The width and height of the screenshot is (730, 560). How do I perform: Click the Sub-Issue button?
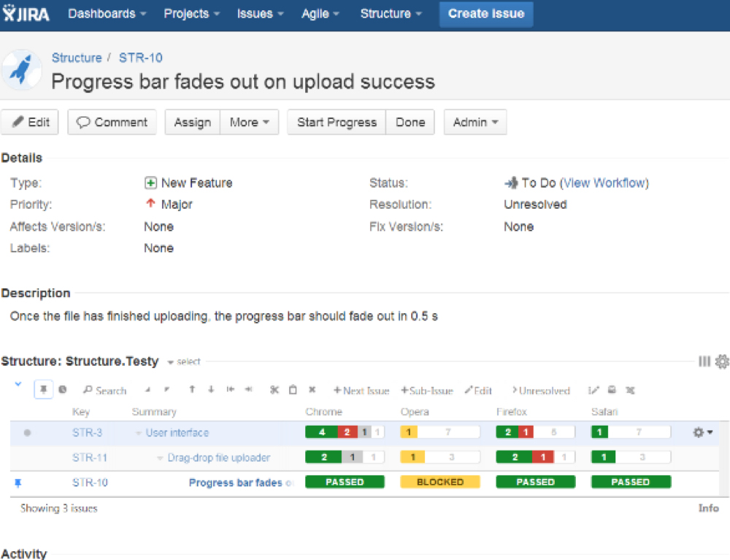427,391
